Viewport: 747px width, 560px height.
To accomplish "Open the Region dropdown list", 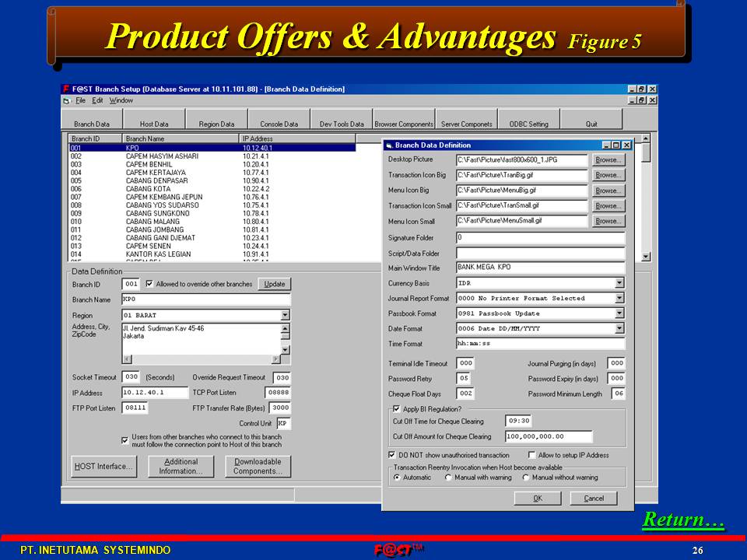I will tap(285, 316).
